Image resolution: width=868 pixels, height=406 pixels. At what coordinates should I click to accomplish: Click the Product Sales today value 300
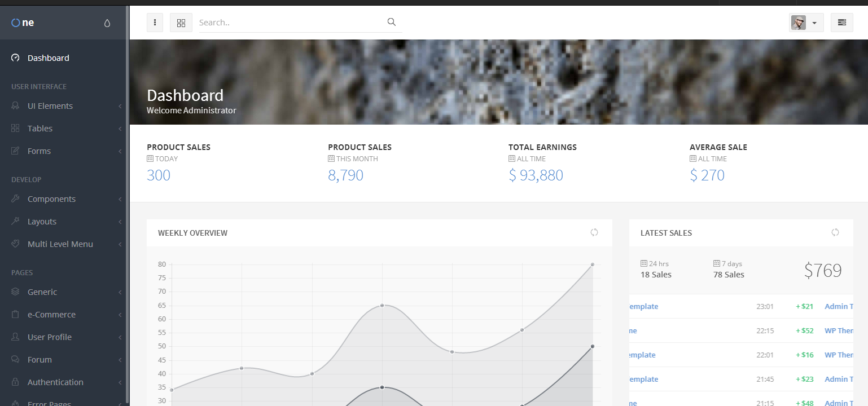coord(159,175)
